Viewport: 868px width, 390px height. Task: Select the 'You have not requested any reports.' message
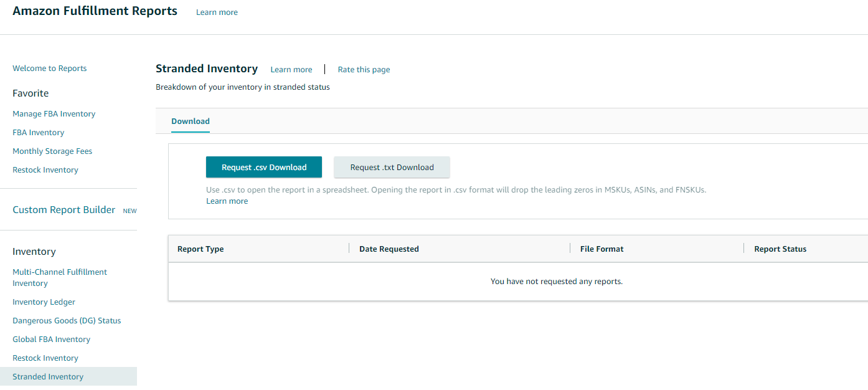[x=557, y=282]
